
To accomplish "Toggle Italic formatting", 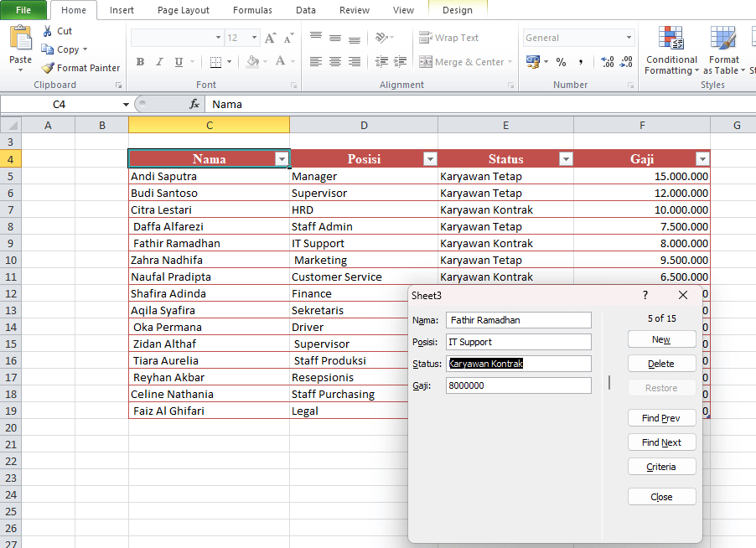I will (x=159, y=62).
